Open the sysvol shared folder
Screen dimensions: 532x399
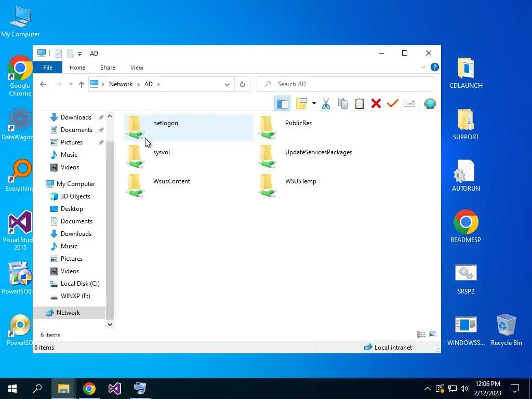point(188,156)
